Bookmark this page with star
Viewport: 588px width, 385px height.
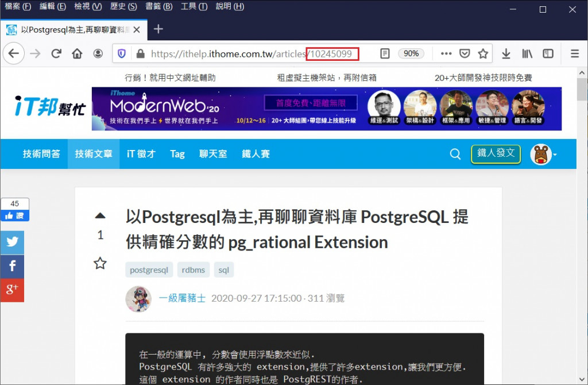[483, 53]
